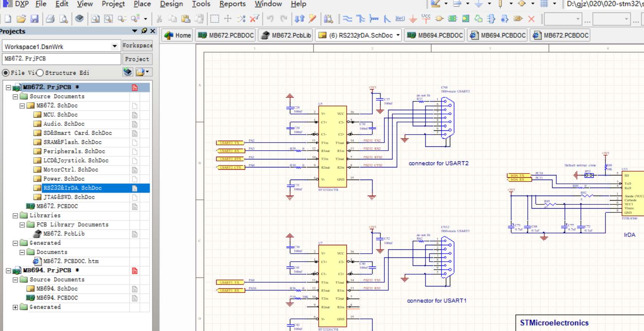
Task: Switch to the first MB694.PCBDOC tab
Action: coord(435,35)
